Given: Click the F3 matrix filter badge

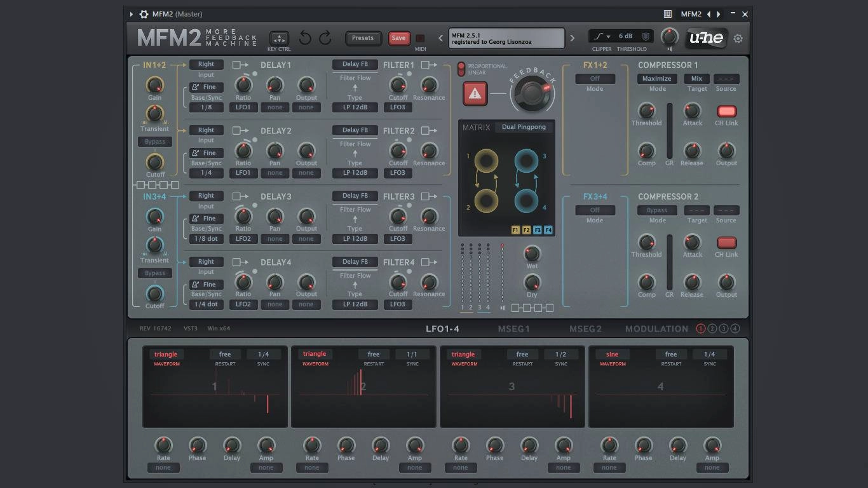Looking at the screenshot, I should point(538,230).
